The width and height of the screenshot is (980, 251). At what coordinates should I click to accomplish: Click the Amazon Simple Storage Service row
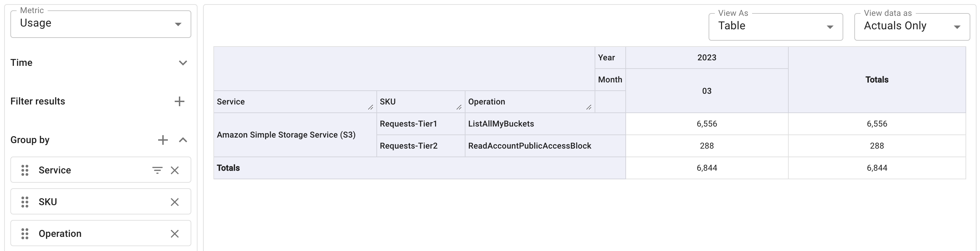coord(286,135)
